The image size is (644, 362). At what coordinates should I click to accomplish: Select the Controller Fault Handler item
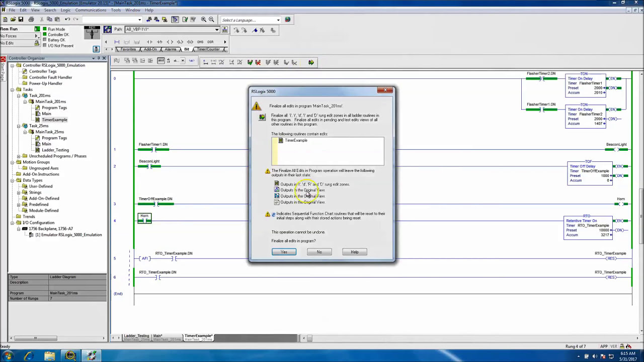click(x=50, y=77)
